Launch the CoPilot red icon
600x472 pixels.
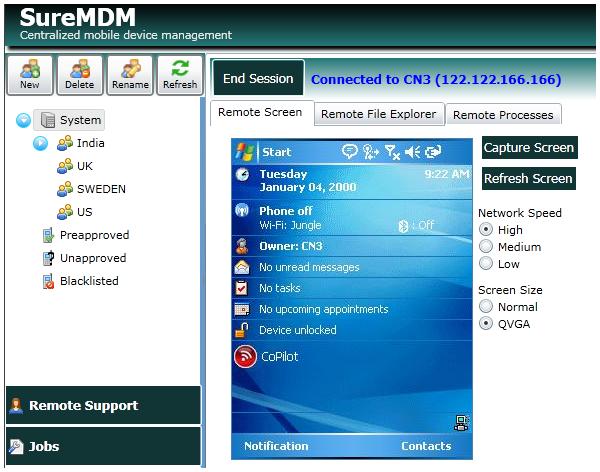click(245, 356)
